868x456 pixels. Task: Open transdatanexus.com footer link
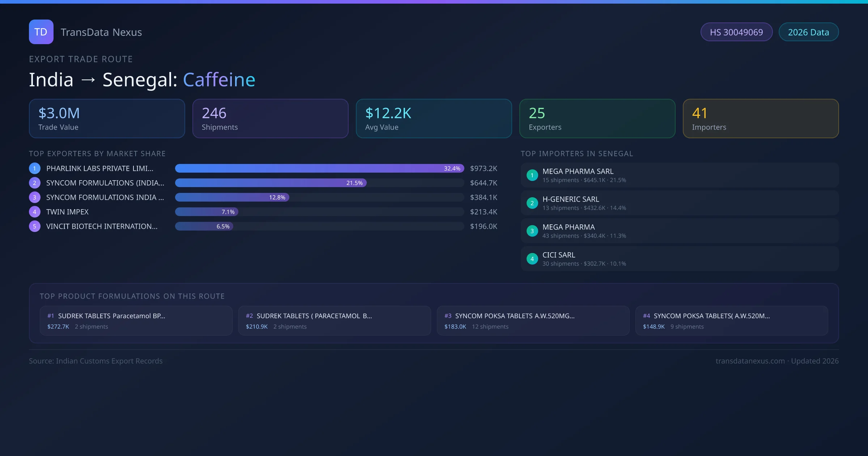[x=750, y=361]
